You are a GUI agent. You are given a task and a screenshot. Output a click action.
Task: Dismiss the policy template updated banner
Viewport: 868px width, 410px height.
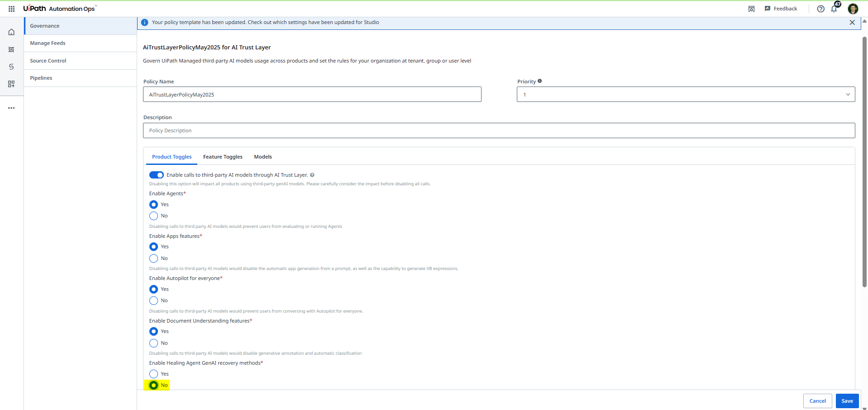click(x=852, y=22)
